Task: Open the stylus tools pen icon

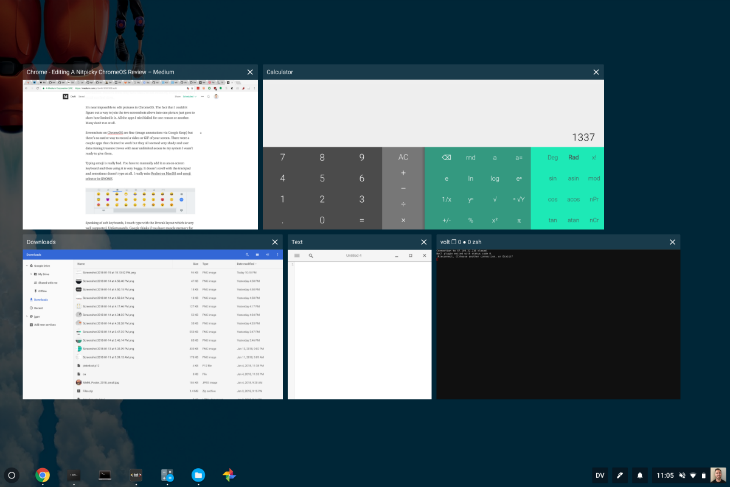Action: (x=620, y=475)
